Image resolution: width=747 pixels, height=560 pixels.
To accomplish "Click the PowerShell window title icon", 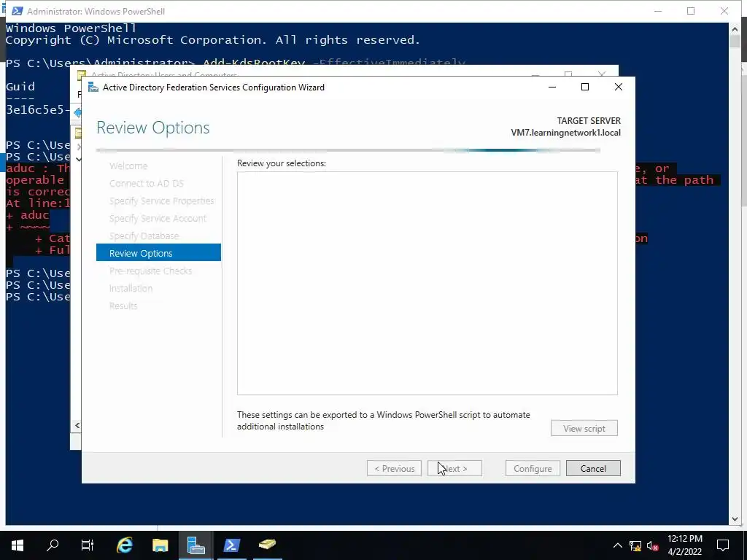I will [18, 11].
